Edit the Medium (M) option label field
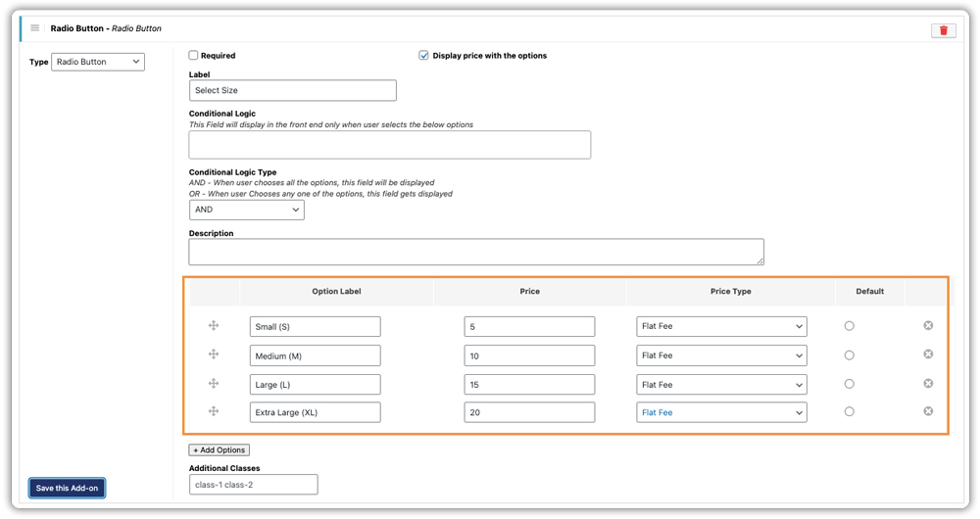 click(x=315, y=356)
